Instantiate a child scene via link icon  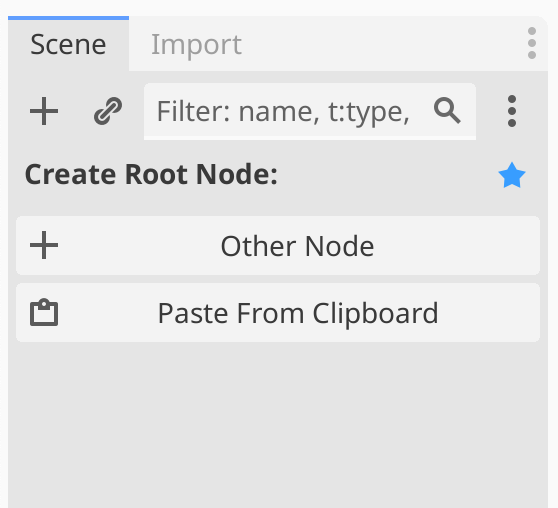coord(108,111)
